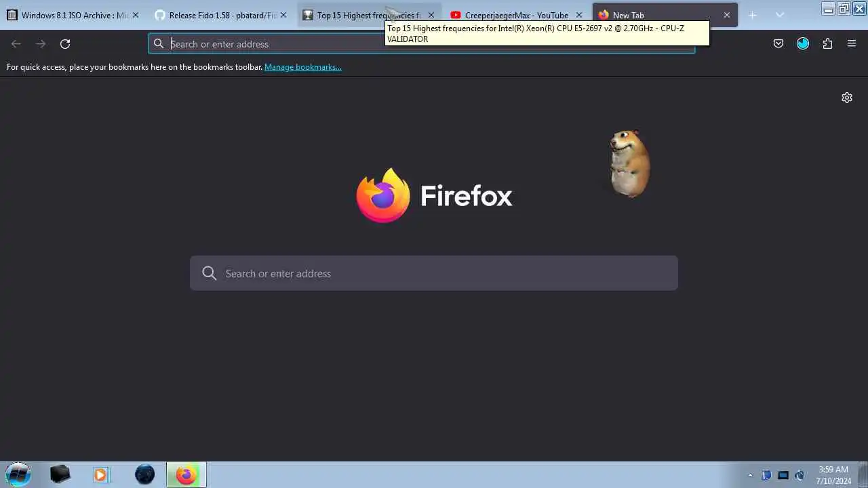Open the clock showing 3:59 AM
This screenshot has height=488, width=868.
(833, 475)
